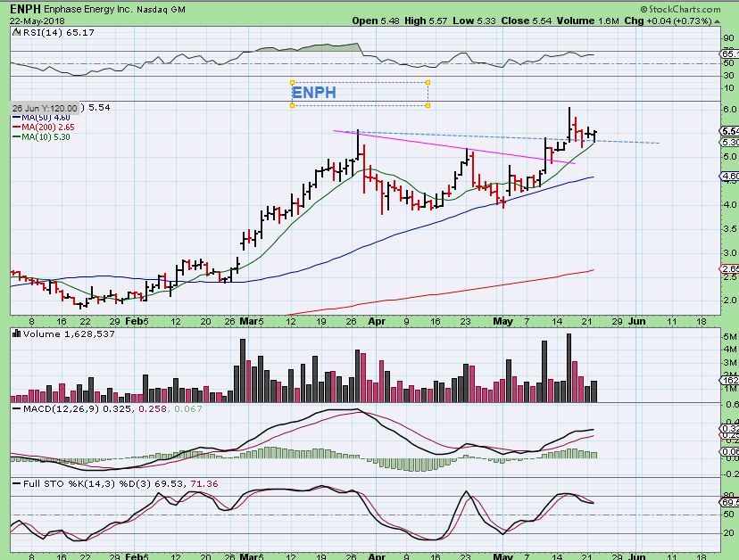Click the blue ENPH annotation text
This screenshot has height=560, width=739.
(314, 93)
